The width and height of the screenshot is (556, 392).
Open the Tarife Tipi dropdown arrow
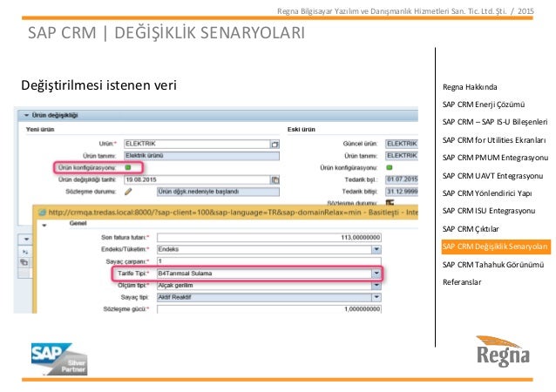click(x=376, y=274)
